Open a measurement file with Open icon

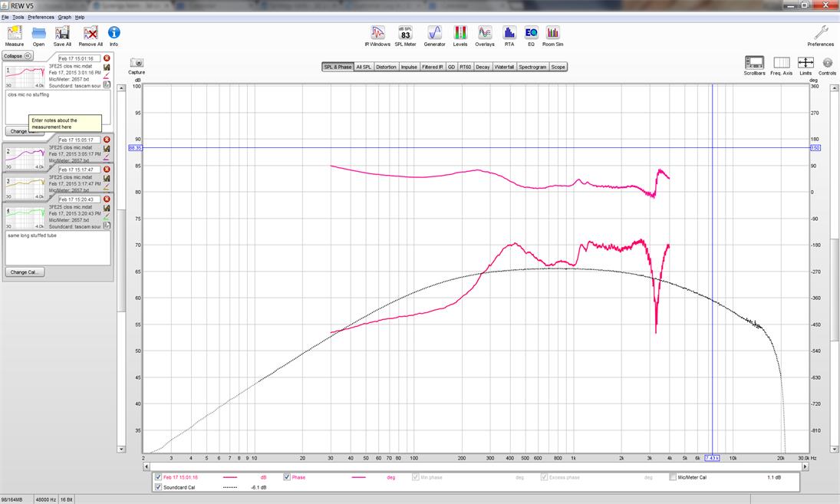click(38, 36)
